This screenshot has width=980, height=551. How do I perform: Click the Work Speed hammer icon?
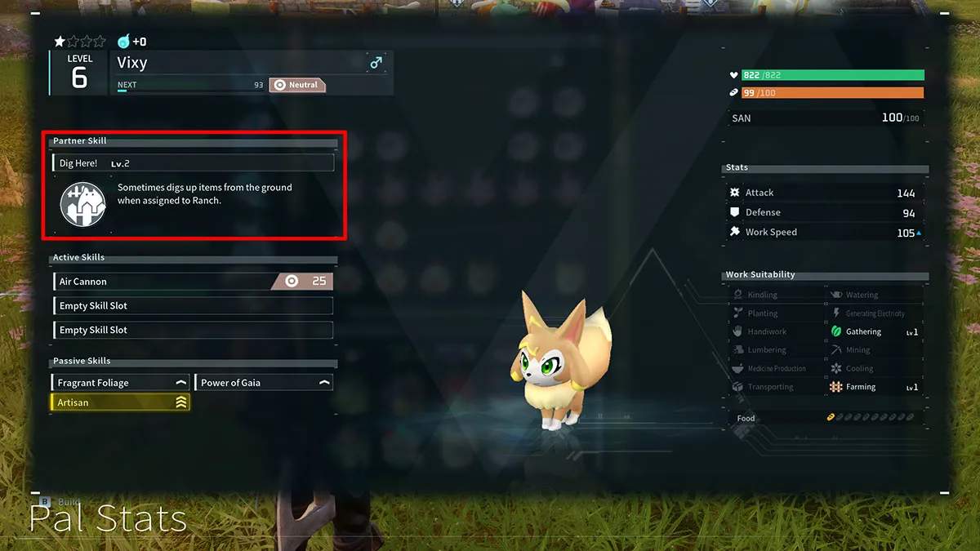[734, 232]
